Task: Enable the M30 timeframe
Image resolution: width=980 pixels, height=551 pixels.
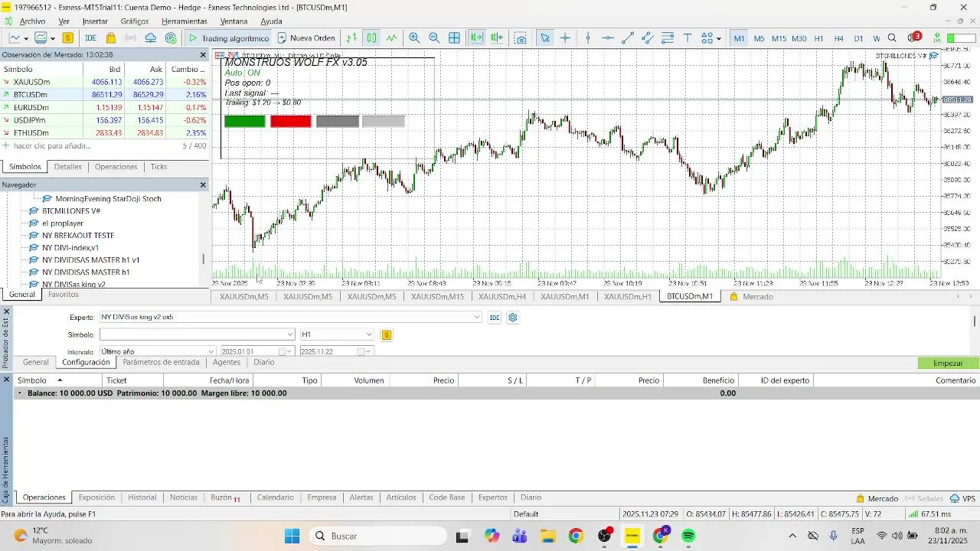Action: (x=799, y=38)
